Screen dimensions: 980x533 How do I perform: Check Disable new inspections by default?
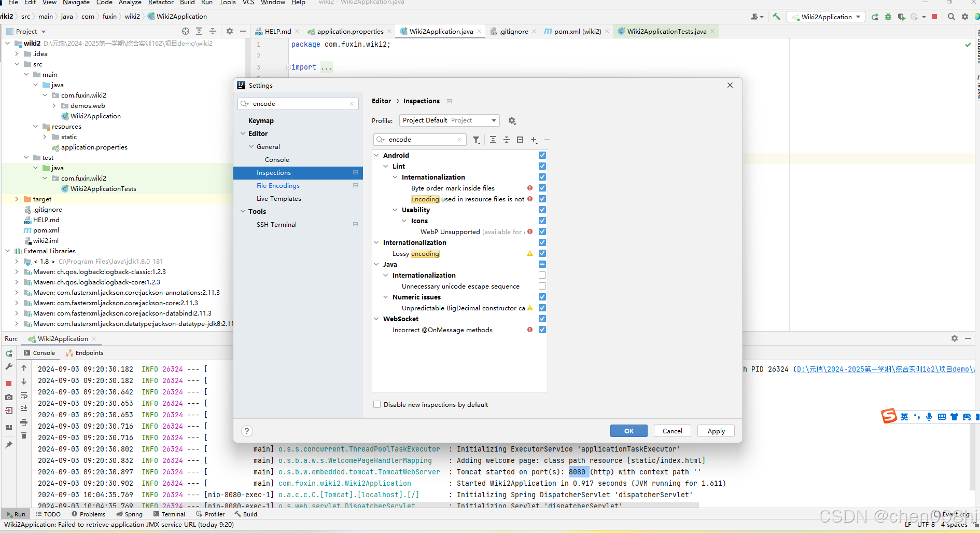click(x=377, y=404)
